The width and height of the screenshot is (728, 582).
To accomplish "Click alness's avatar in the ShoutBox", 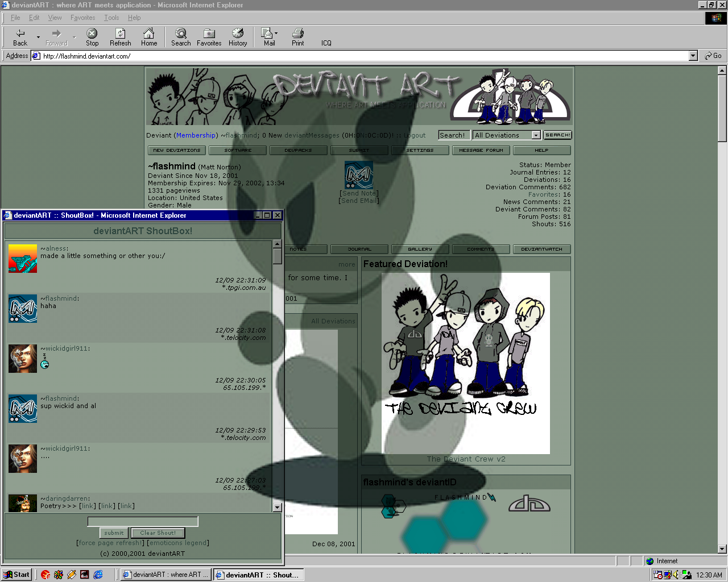I will pos(23,259).
